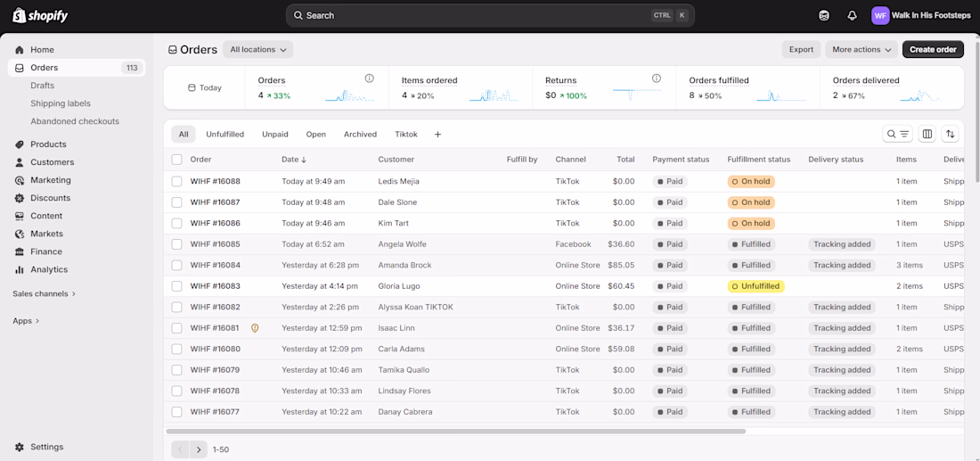Click the warning icon on order WIHF #16081
The image size is (980, 461).
[x=255, y=328]
